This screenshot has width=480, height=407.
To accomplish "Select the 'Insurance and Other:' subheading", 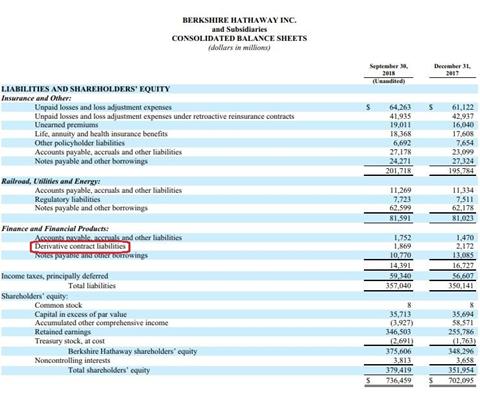I will 36,98.
